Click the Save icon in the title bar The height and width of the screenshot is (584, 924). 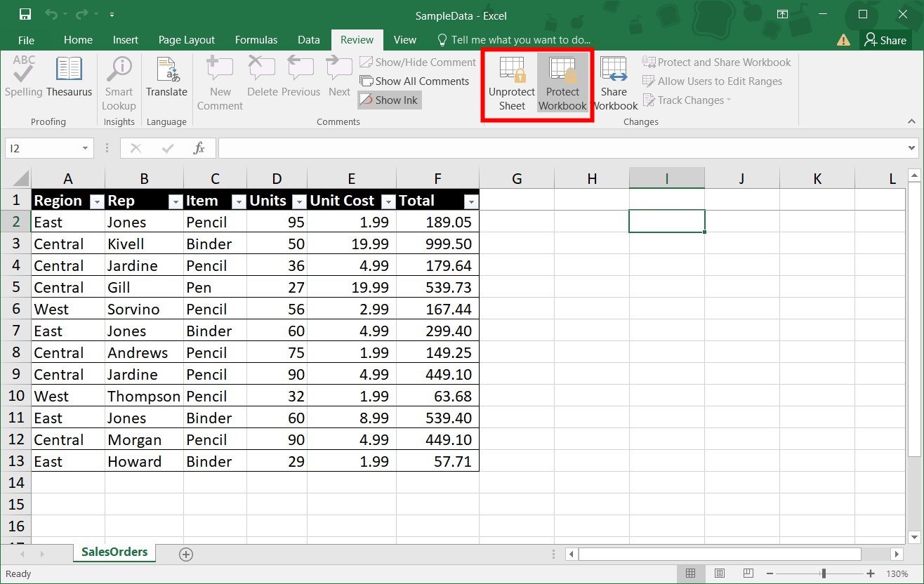[25, 14]
